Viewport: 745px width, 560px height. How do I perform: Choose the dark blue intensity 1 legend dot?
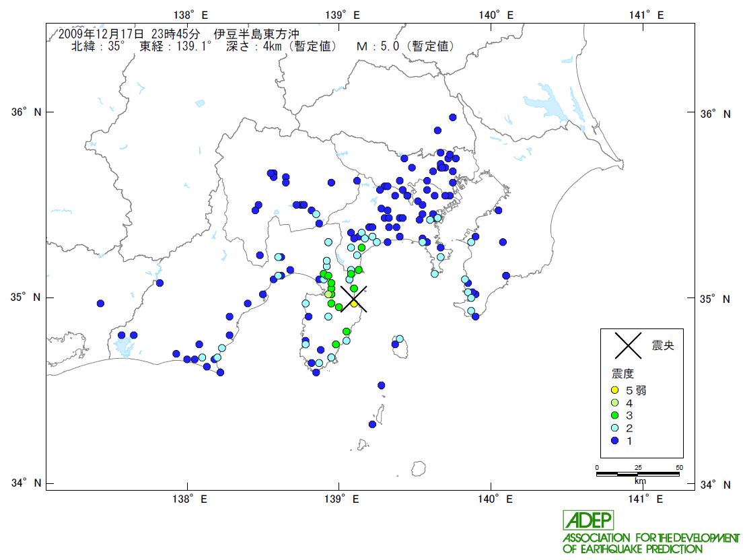coord(614,440)
